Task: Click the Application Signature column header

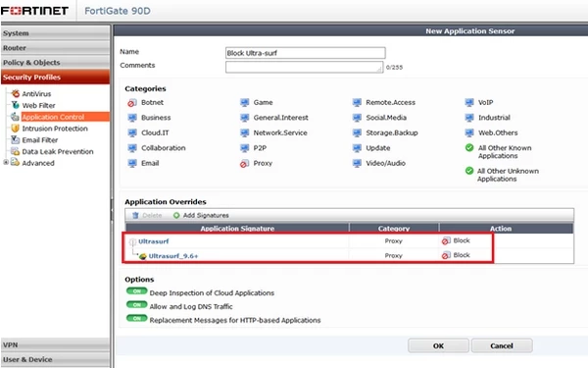Action: 237,229
